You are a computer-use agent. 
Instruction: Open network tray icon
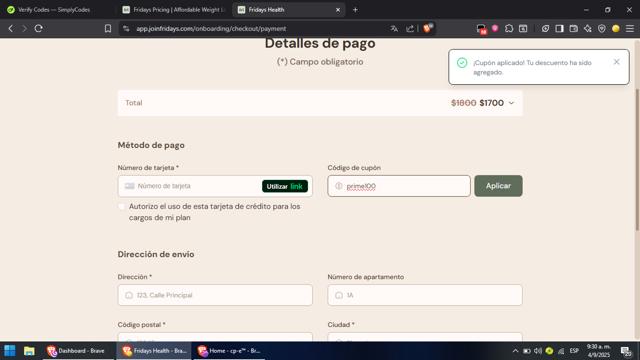pyautogui.click(x=561, y=351)
